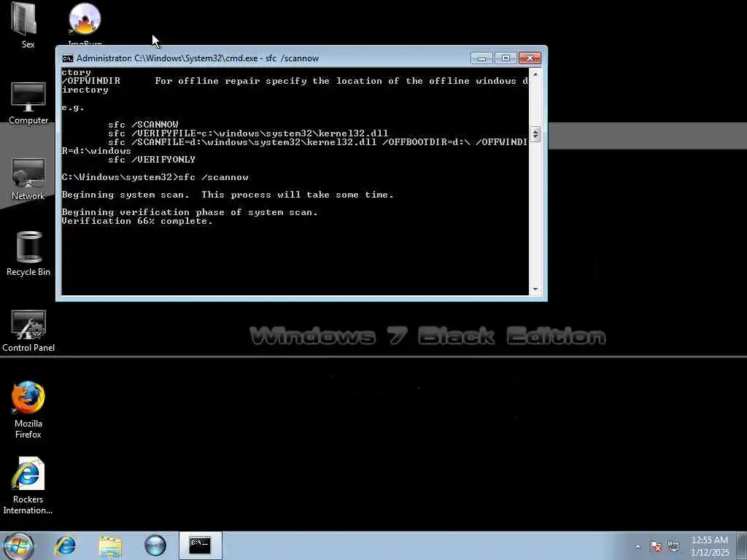Click the text 'sfc /SCANNOW' example line
Viewport: 747px width, 560px height.
pyautogui.click(x=143, y=124)
